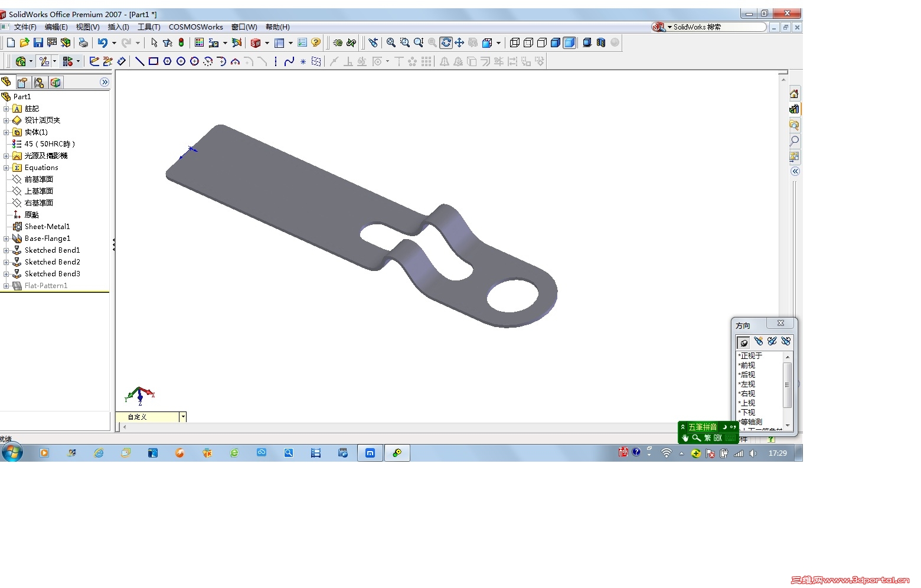
Task: Toggle the moon icon in the IME bar
Action: pyautogui.click(x=724, y=427)
